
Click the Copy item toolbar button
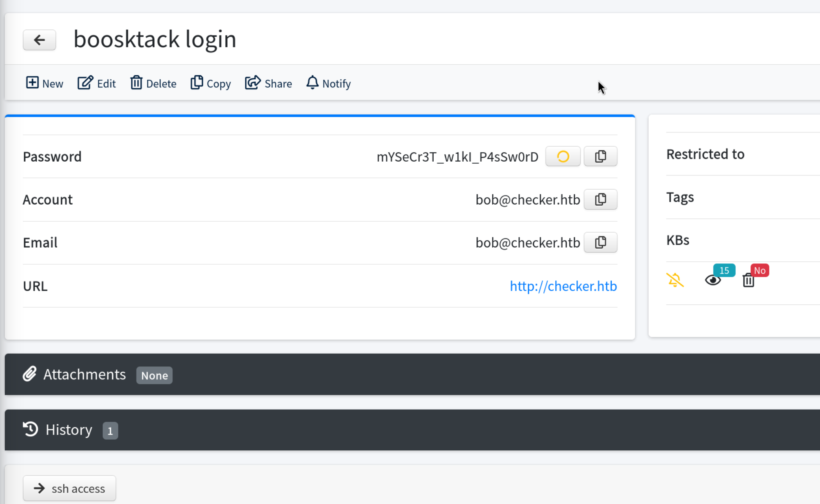(210, 84)
